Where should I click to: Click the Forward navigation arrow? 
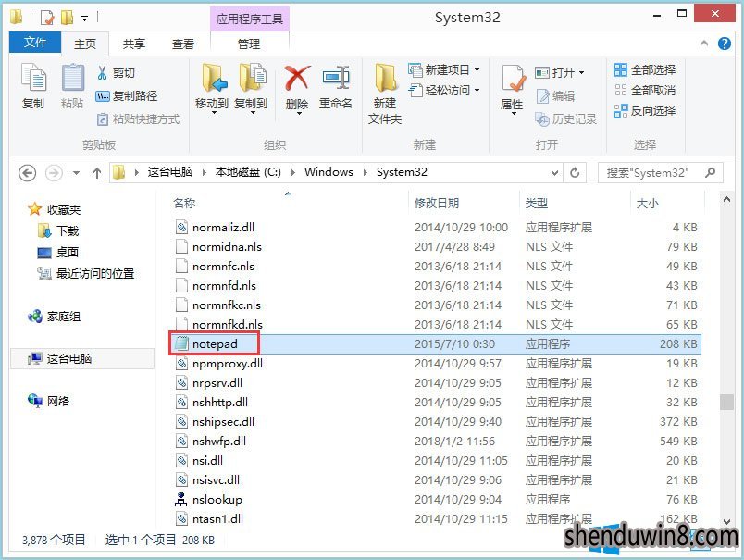tap(54, 173)
